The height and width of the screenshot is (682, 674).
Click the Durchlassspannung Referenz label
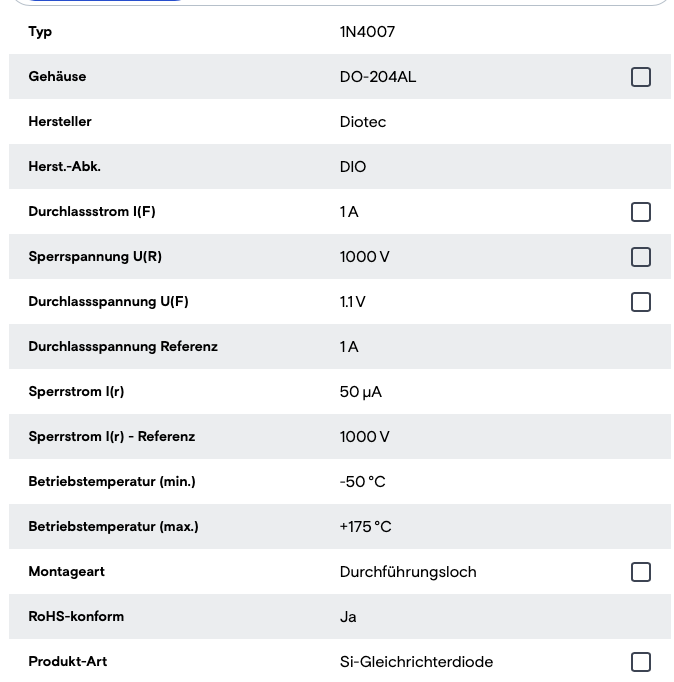pyautogui.click(x=123, y=347)
